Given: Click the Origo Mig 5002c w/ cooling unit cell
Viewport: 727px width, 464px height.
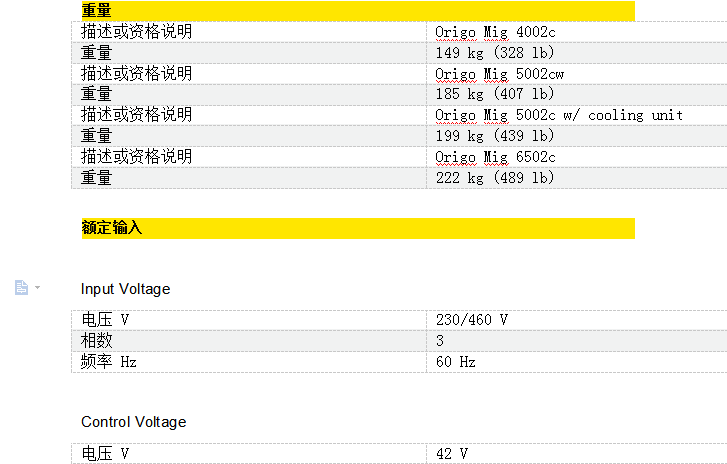Looking at the screenshot, I should point(559,115).
